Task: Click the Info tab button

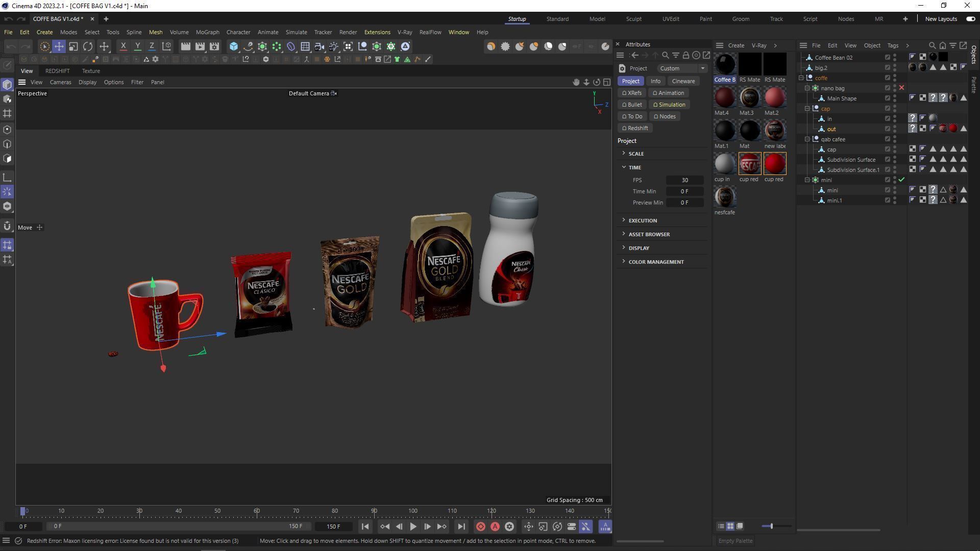Action: [x=655, y=81]
